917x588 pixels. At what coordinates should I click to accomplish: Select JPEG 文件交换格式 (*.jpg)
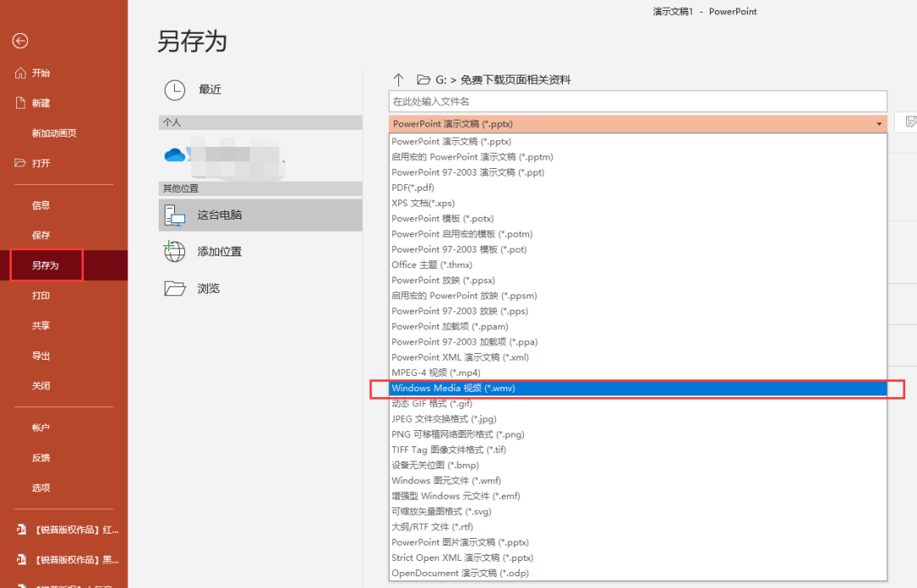coord(638,419)
